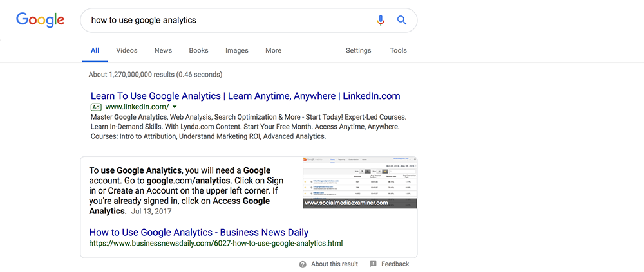
Task: Click into the search query input field
Action: [x=230, y=20]
